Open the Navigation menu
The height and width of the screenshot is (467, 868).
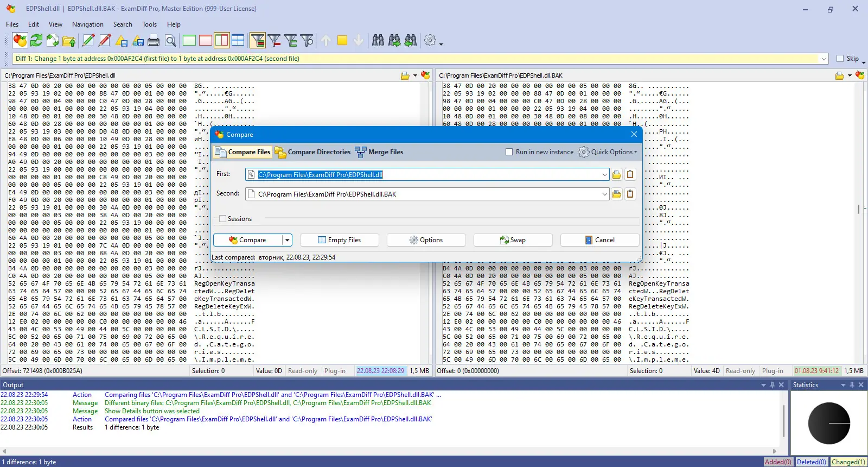click(x=88, y=24)
